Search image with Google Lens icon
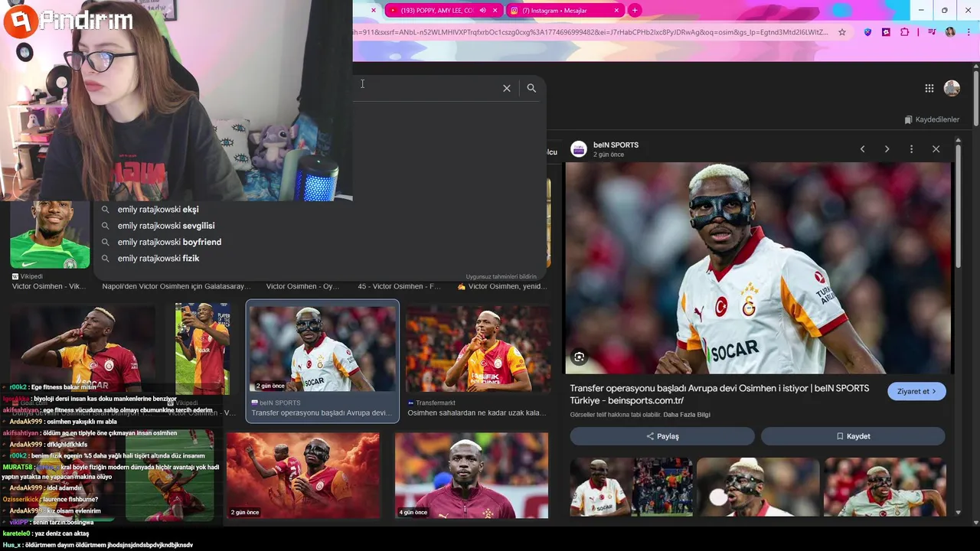The height and width of the screenshot is (551, 980). pyautogui.click(x=579, y=357)
